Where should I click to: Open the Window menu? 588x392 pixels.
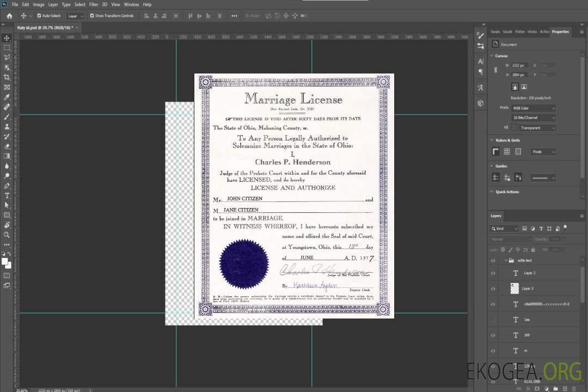pyautogui.click(x=131, y=4)
